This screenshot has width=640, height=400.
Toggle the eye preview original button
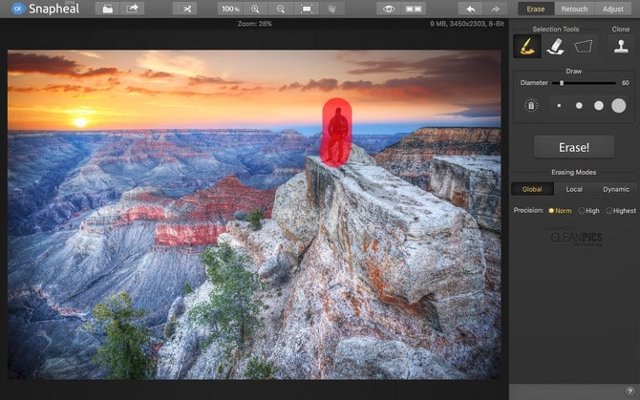pyautogui.click(x=390, y=8)
